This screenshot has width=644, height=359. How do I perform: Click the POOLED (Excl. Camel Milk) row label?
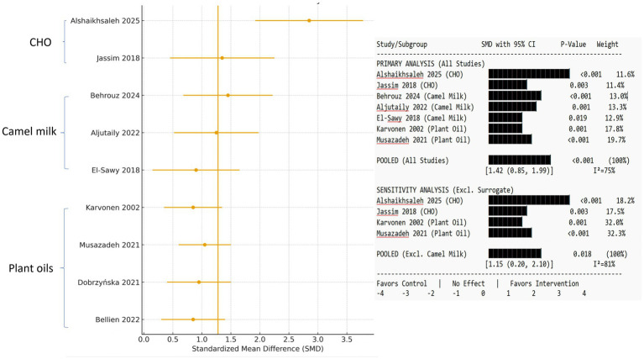pos(421,254)
